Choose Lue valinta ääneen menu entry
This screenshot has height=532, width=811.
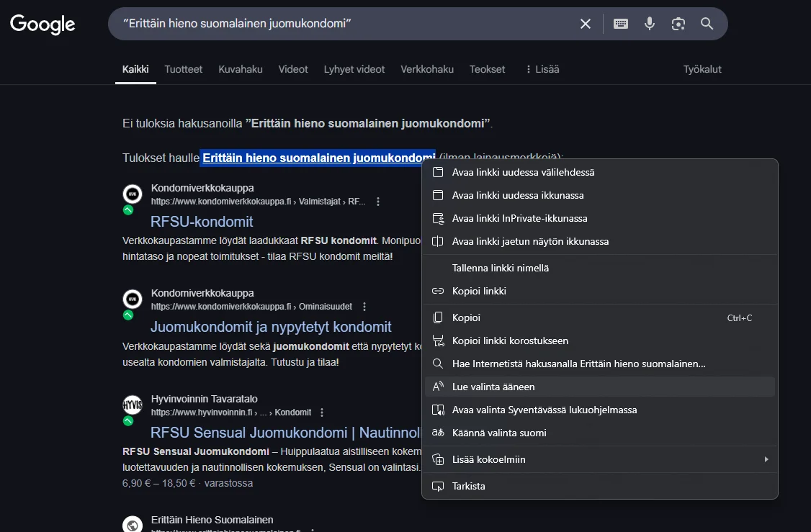click(x=493, y=387)
